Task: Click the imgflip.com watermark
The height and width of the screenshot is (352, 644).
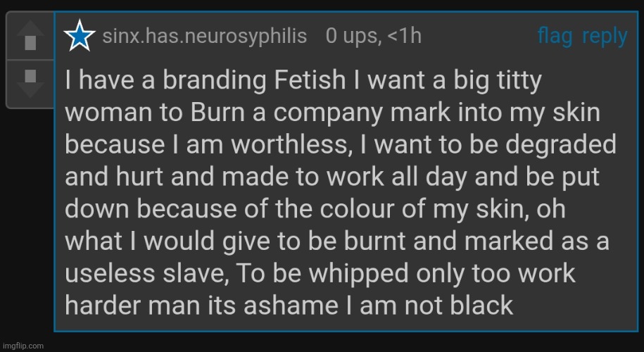Action: (x=22, y=346)
